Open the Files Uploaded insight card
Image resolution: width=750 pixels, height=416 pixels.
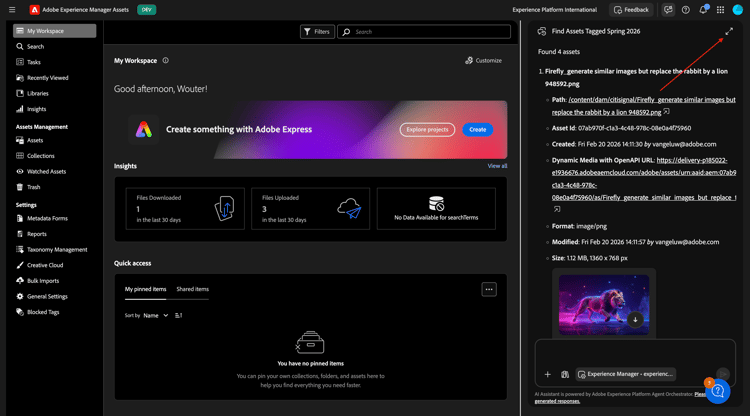(x=310, y=208)
